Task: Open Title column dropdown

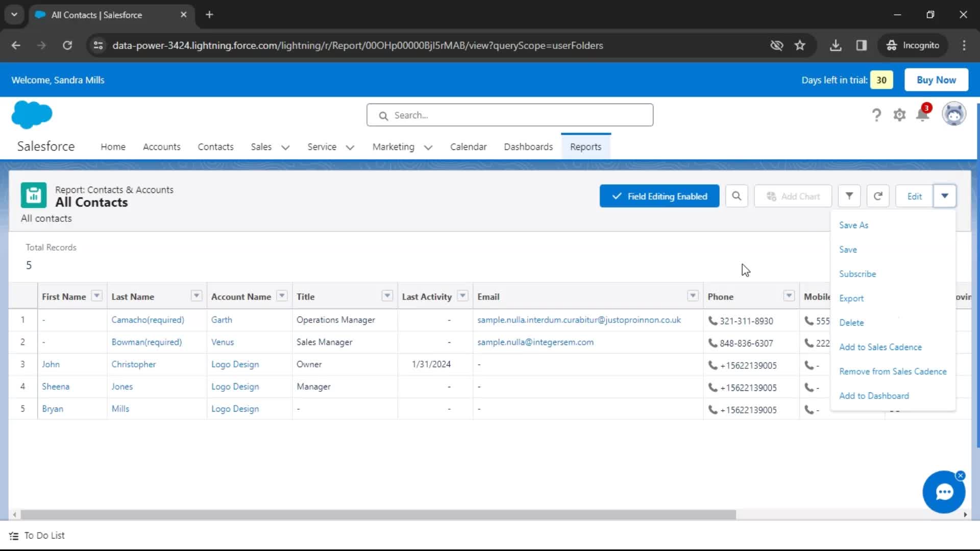Action: [387, 296]
